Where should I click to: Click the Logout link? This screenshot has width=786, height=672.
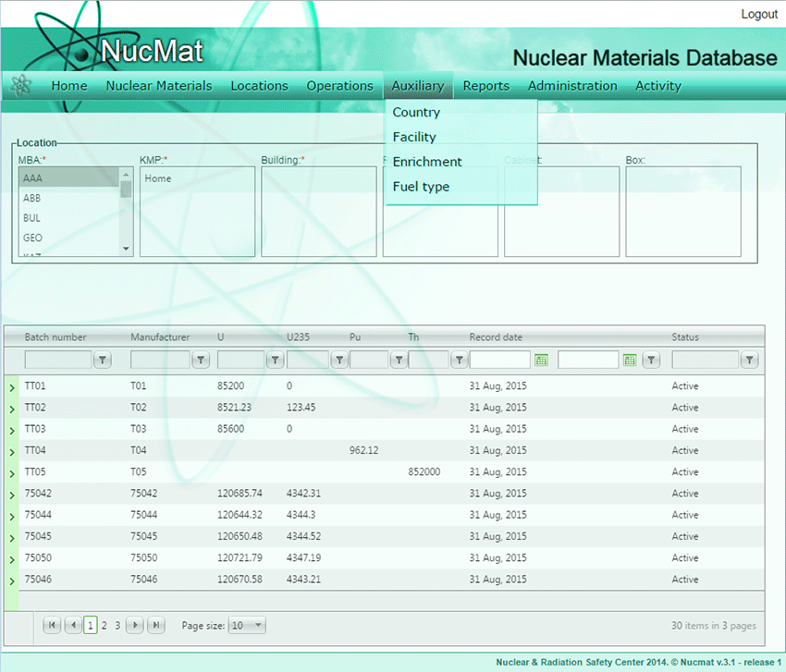[758, 14]
